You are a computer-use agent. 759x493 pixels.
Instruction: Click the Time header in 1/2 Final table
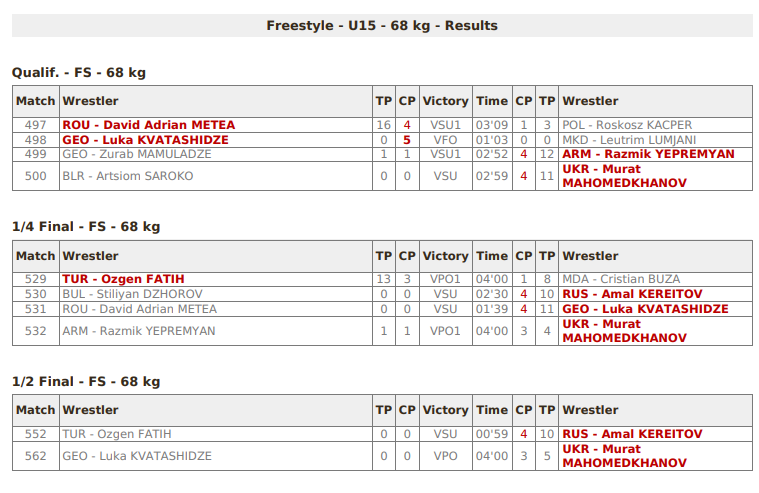(x=492, y=410)
